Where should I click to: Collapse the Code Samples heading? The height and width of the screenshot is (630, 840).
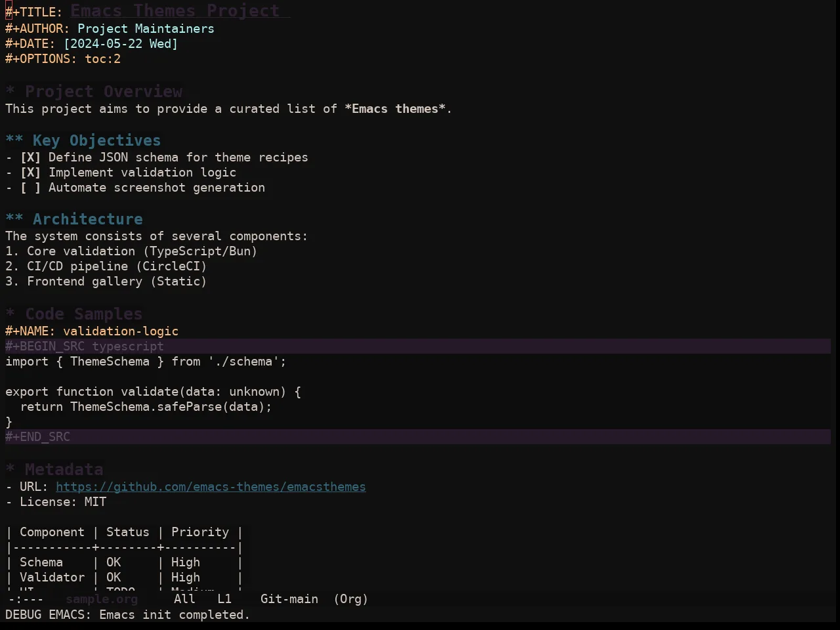click(73, 314)
